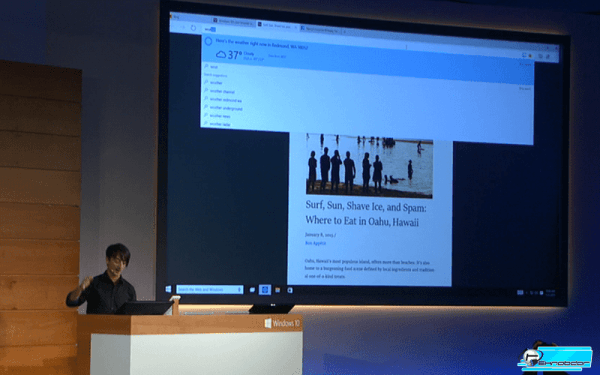
Task: Choose the "weather underground" suggestion
Action: pos(226,108)
